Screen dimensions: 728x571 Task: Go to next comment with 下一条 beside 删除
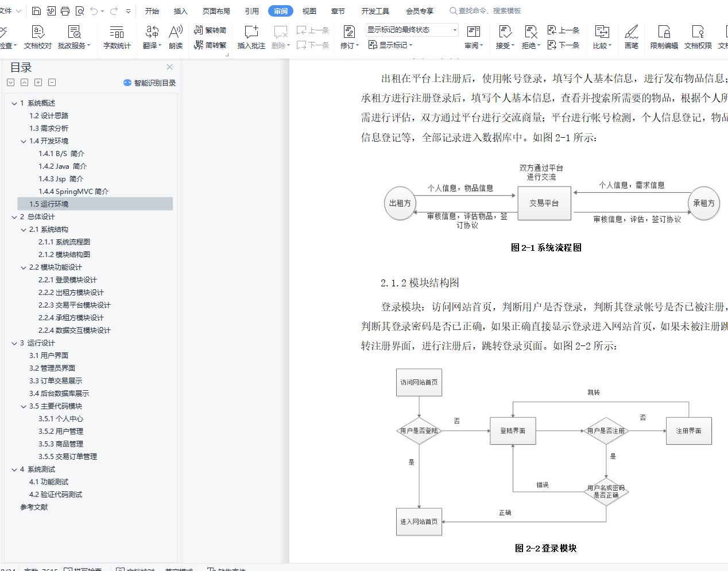pos(313,45)
